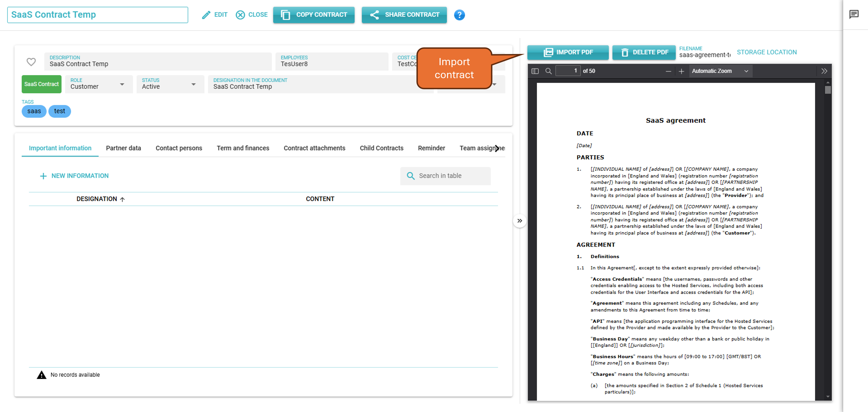Open the STATUS dropdown showing Active

(x=193, y=85)
